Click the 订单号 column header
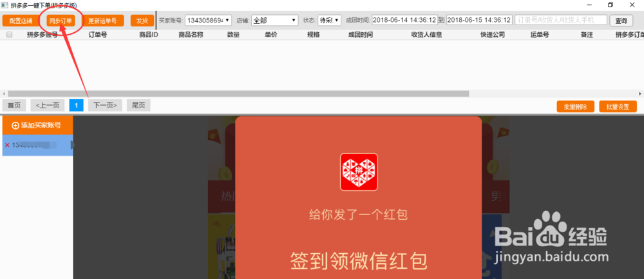This screenshot has width=644, height=279. click(98, 35)
